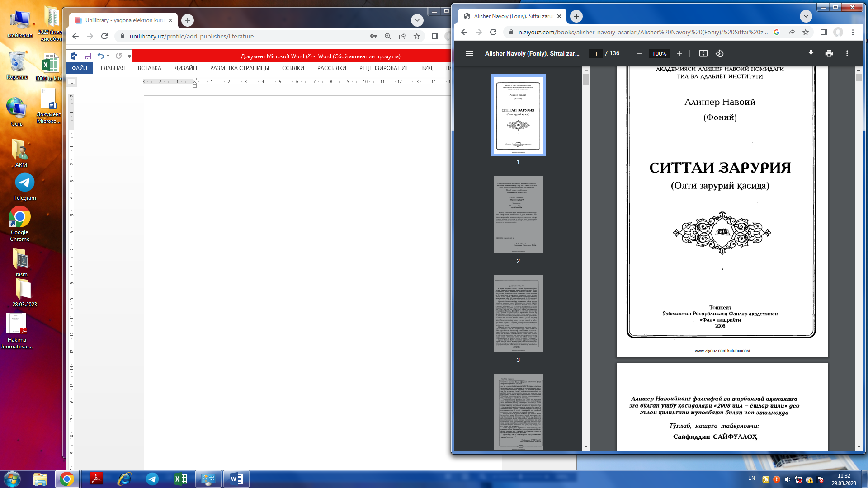Open new tab in Unilibrary window
Image resolution: width=868 pixels, height=488 pixels.
tap(187, 20)
